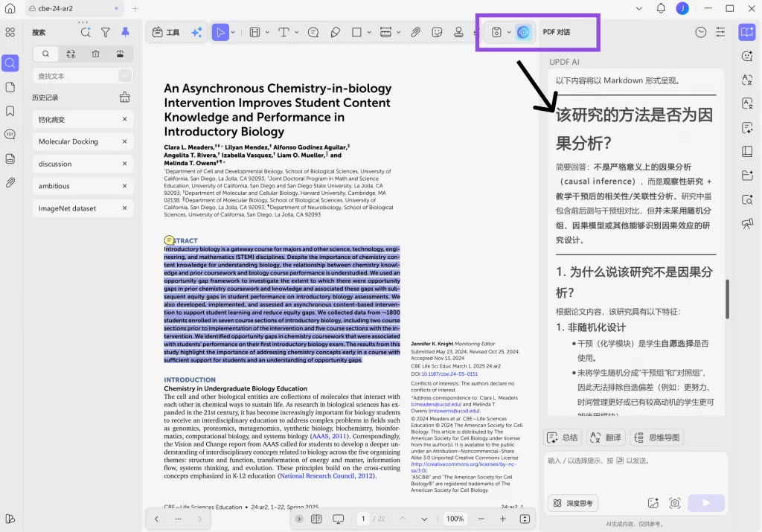Open a new tab with plus button
The width and height of the screenshot is (762, 532).
135,8
